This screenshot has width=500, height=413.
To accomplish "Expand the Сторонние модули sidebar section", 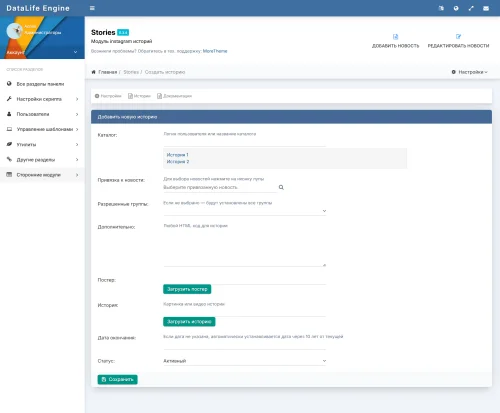I will pyautogui.click(x=42, y=175).
